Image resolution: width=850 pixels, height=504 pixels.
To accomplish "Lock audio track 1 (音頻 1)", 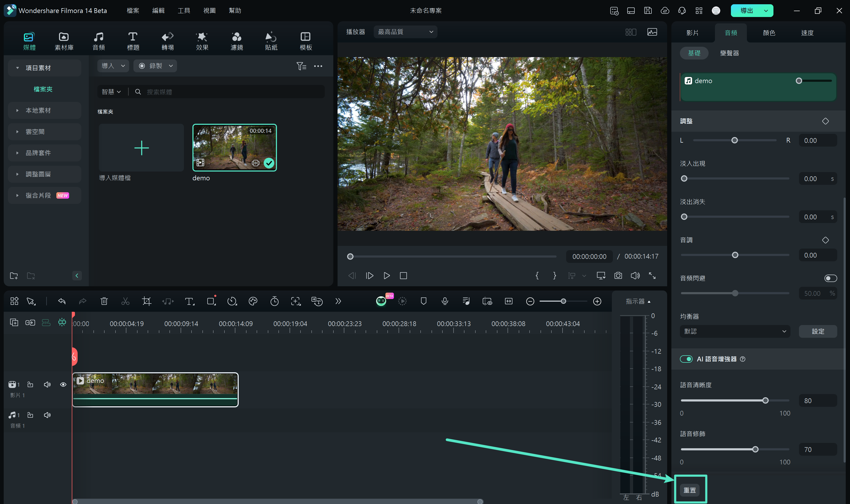I will 30,415.
